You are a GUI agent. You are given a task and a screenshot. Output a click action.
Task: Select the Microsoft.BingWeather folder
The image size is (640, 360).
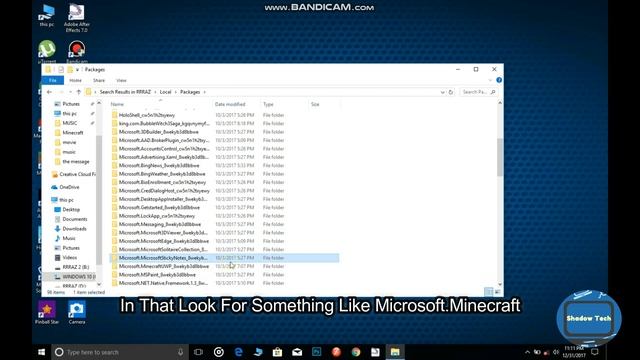[162, 174]
